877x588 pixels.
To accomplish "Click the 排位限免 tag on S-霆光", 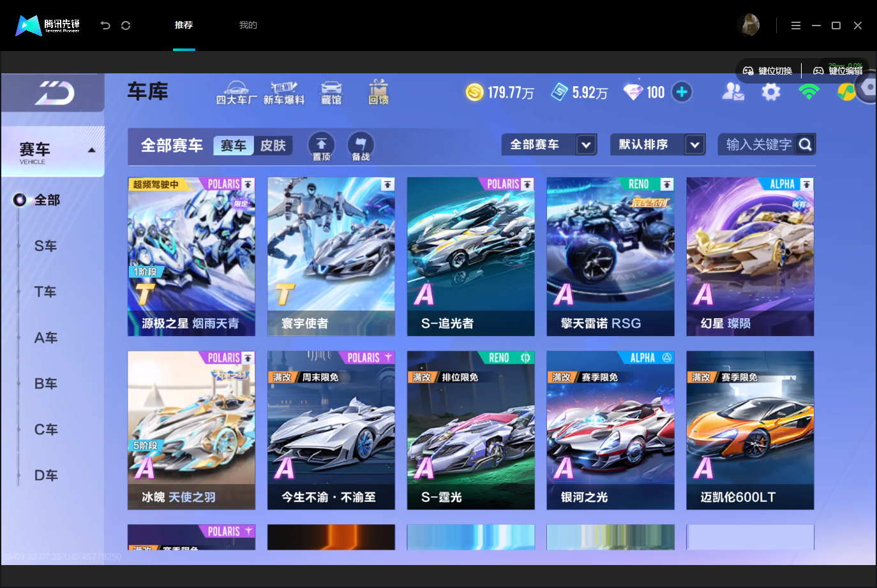I will 460,378.
